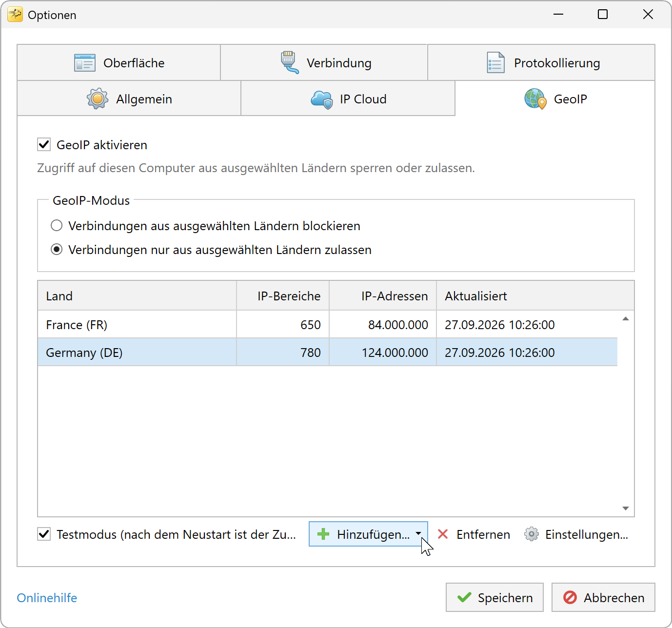The height and width of the screenshot is (628, 672).
Task: Select the GeoIP tab
Action: [555, 98]
